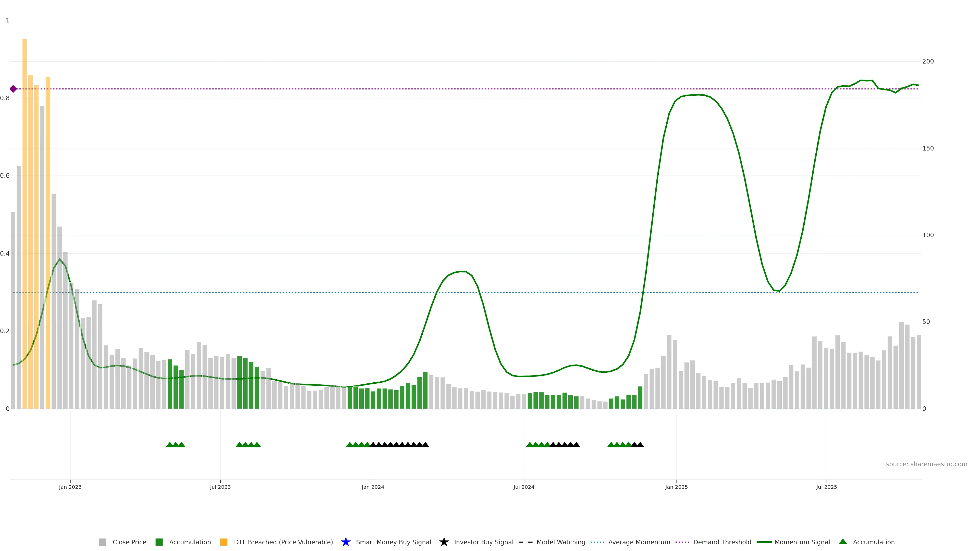The width and height of the screenshot is (980, 551).
Task: Click the grey Close Price legend swatch
Action: pyautogui.click(x=102, y=542)
